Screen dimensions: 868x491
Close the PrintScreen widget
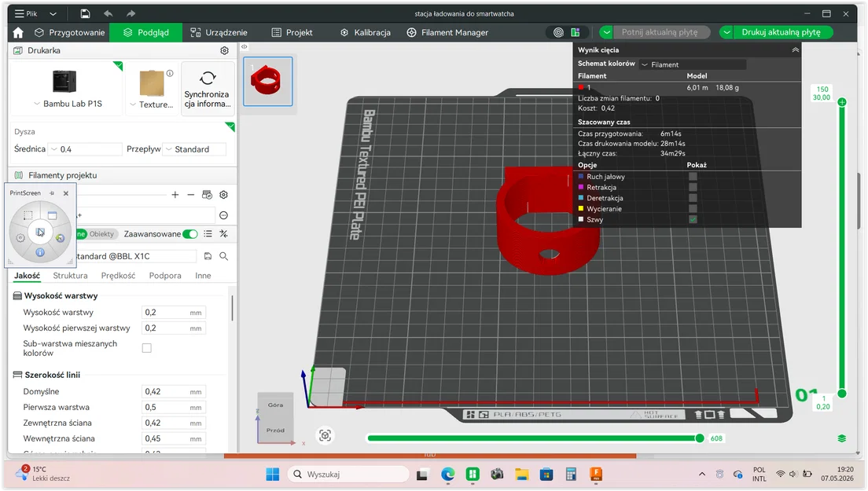pos(66,193)
